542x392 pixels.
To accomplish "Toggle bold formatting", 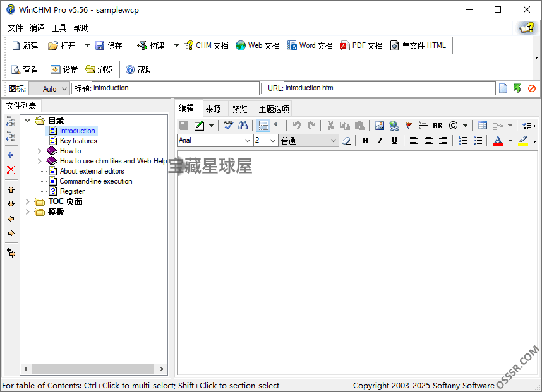I will point(365,141).
